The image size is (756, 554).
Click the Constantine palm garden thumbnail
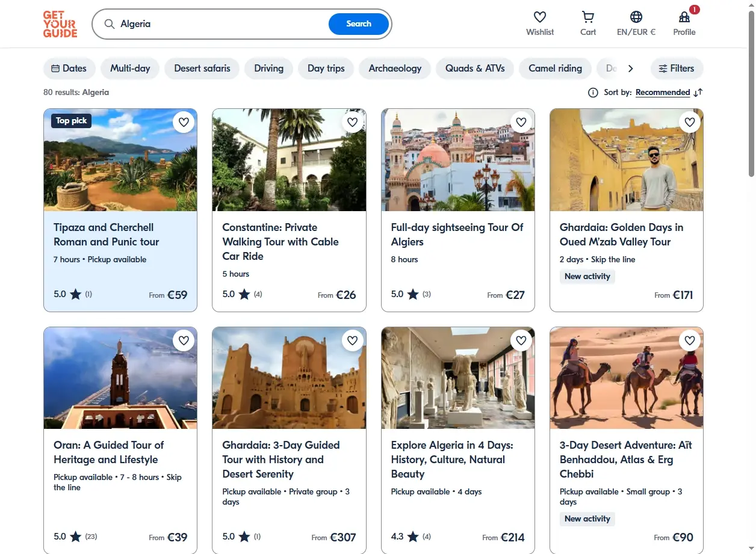289,160
